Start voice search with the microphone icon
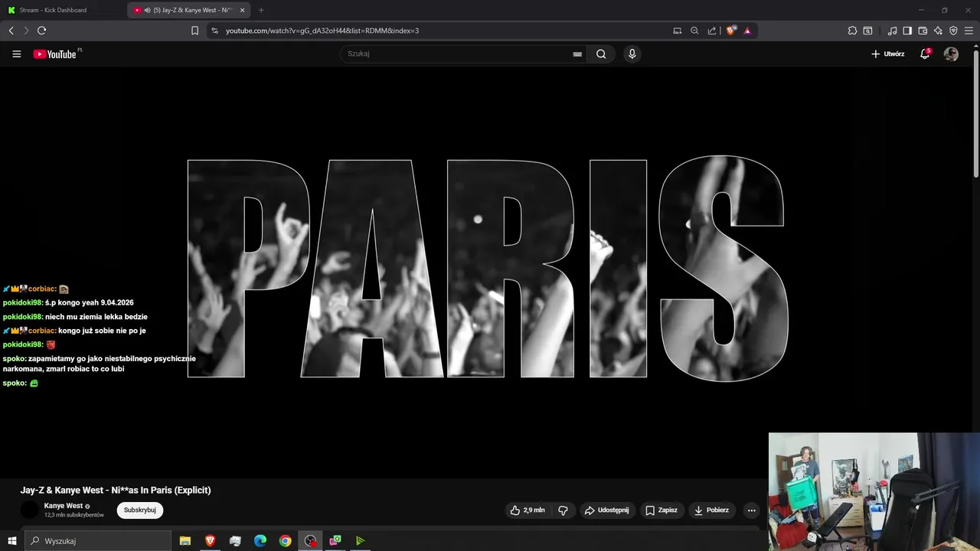 [632, 54]
